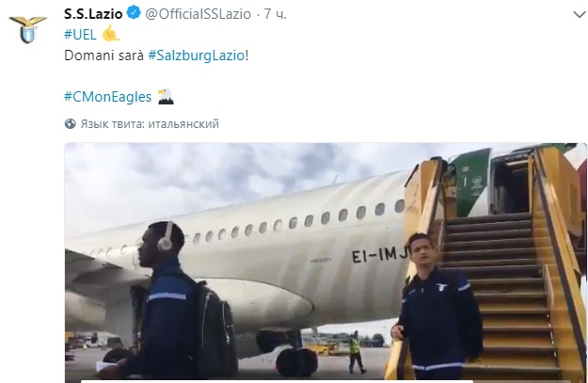Open the S.S. Lazio eagle crest avatar
This screenshot has width=588, height=383.
28,29
